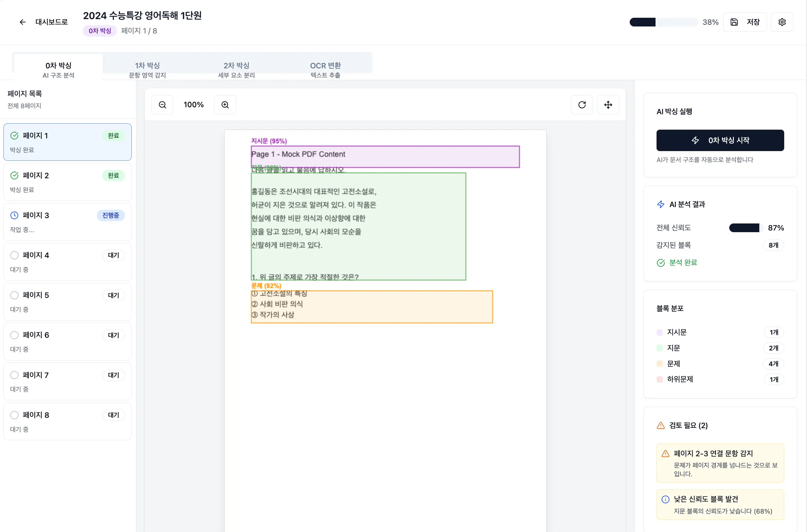Click the empty circle on 페이지 8
This screenshot has height=532, width=807.
pyautogui.click(x=14, y=415)
